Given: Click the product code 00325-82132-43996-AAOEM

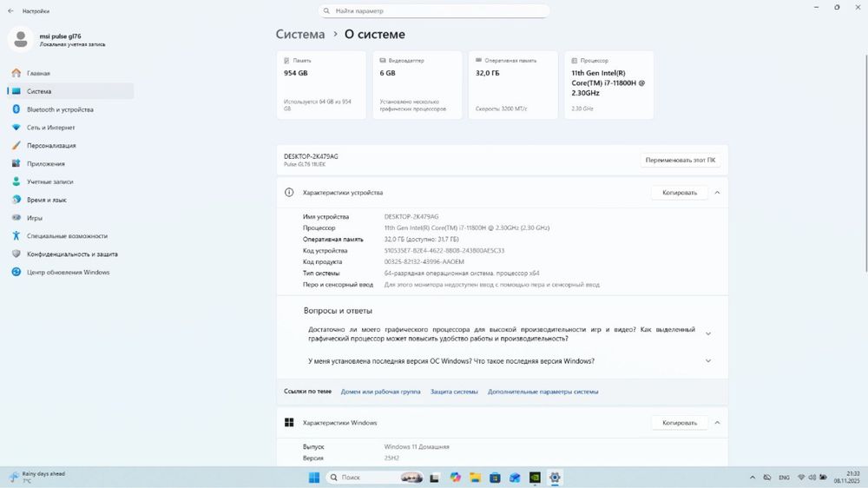Looking at the screenshot, I should pyautogui.click(x=424, y=262).
